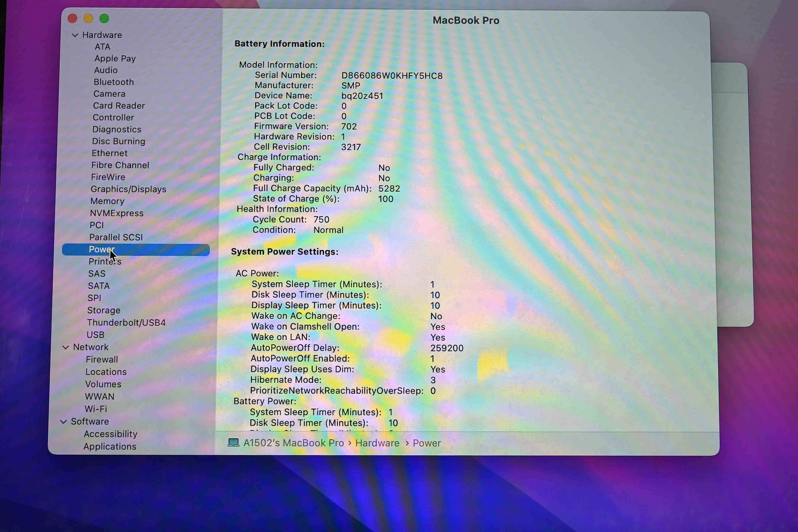The height and width of the screenshot is (532, 798).
Task: Select Locations under Network
Action: pyautogui.click(x=106, y=372)
